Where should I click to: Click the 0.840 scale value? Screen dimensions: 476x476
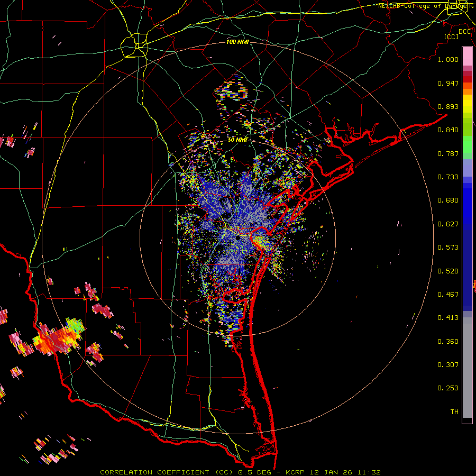pos(448,130)
